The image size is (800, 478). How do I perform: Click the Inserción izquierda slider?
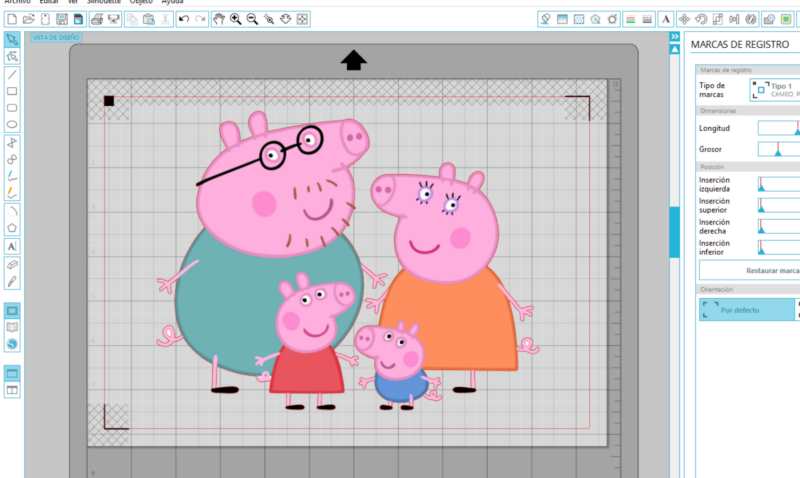pyautogui.click(x=779, y=184)
